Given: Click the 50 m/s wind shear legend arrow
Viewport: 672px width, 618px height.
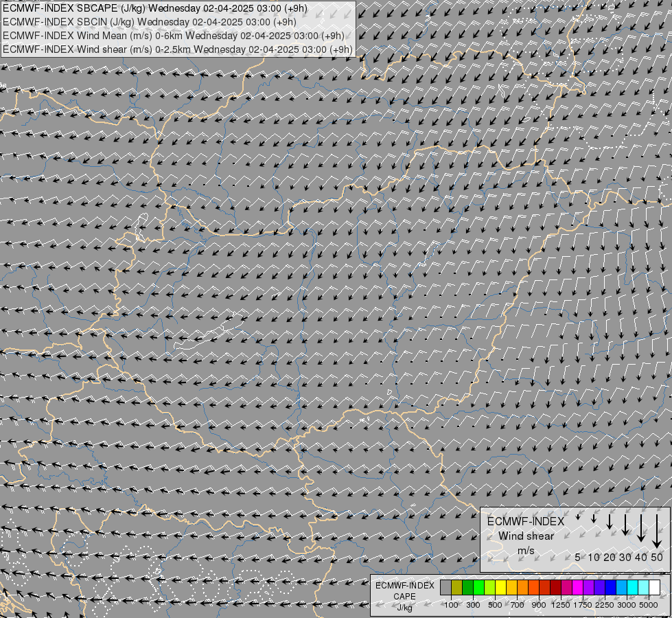Looking at the screenshot, I should [x=657, y=531].
